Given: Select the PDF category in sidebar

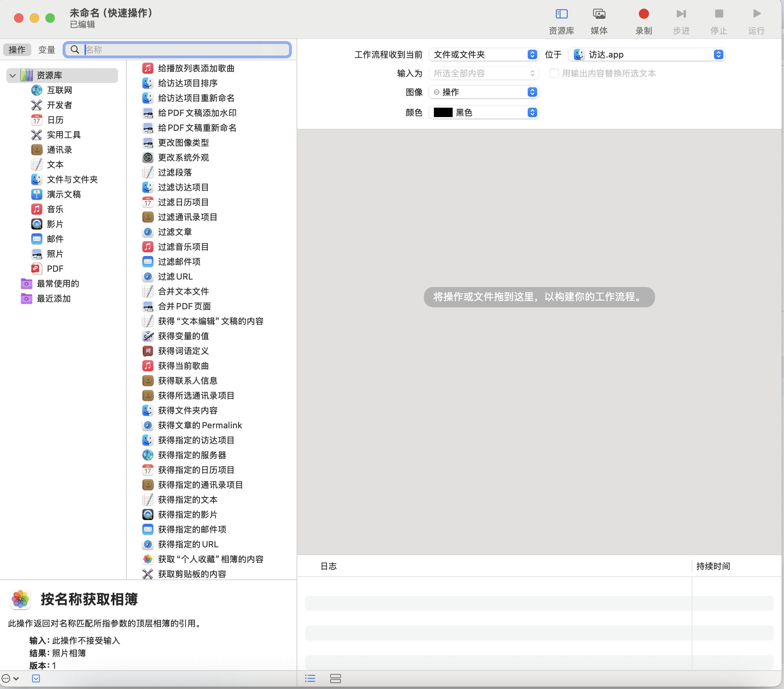Looking at the screenshot, I should (55, 269).
